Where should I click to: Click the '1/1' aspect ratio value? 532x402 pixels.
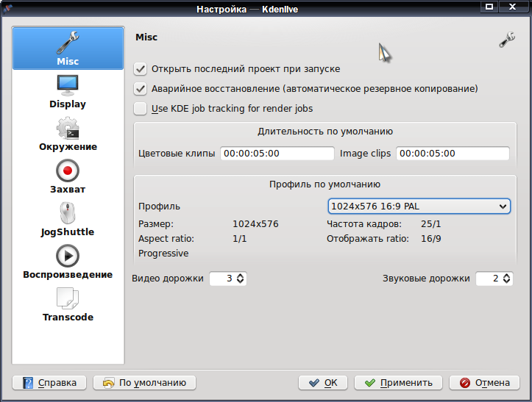[240, 239]
